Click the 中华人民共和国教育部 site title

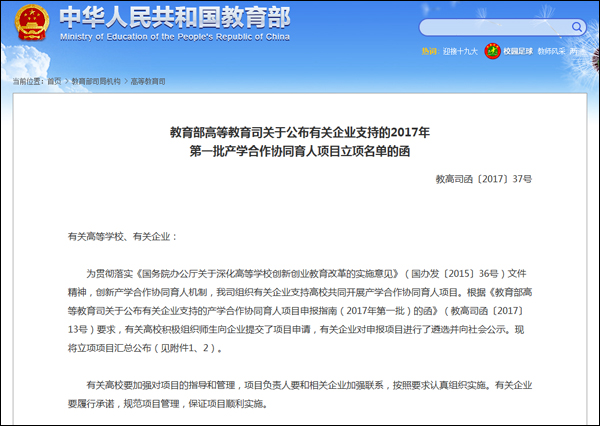(x=175, y=17)
